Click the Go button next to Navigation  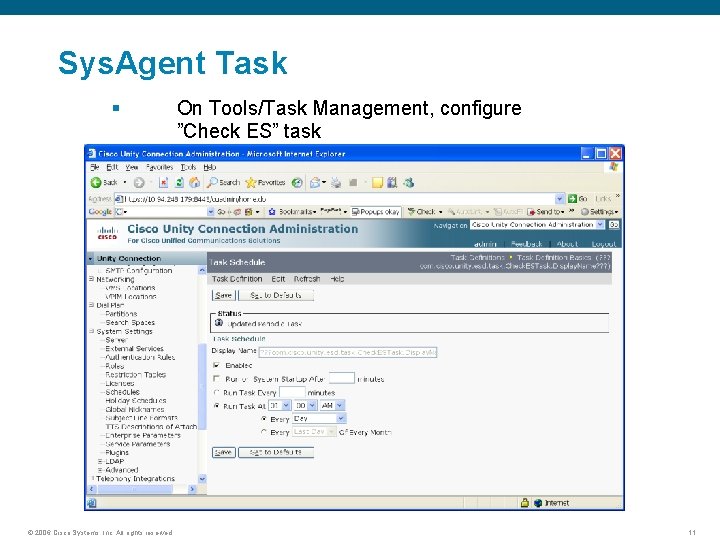(614, 225)
